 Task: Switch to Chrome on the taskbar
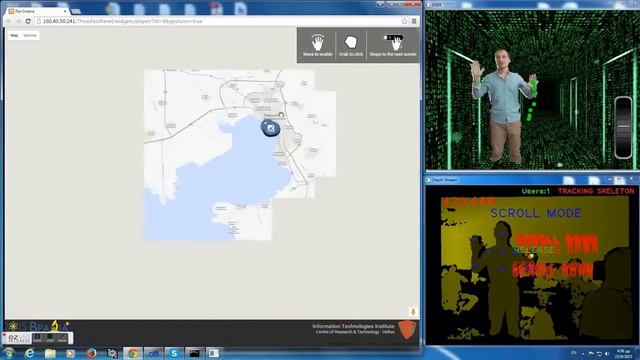tap(133, 353)
